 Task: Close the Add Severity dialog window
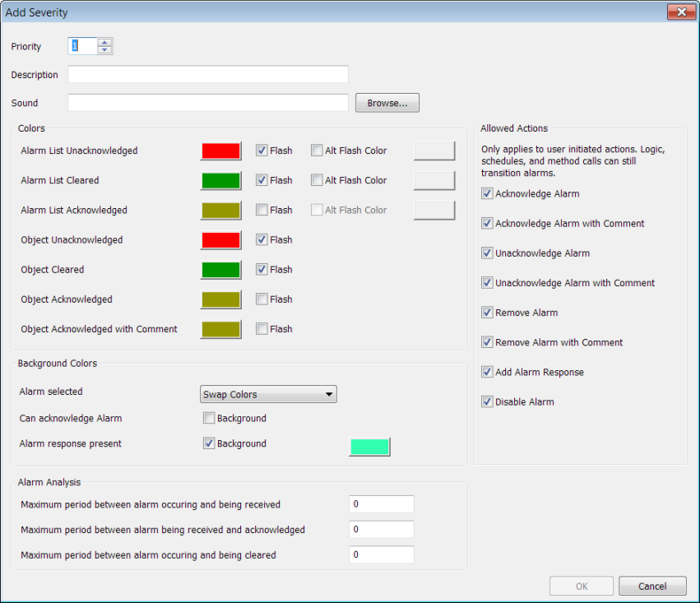tap(681, 12)
